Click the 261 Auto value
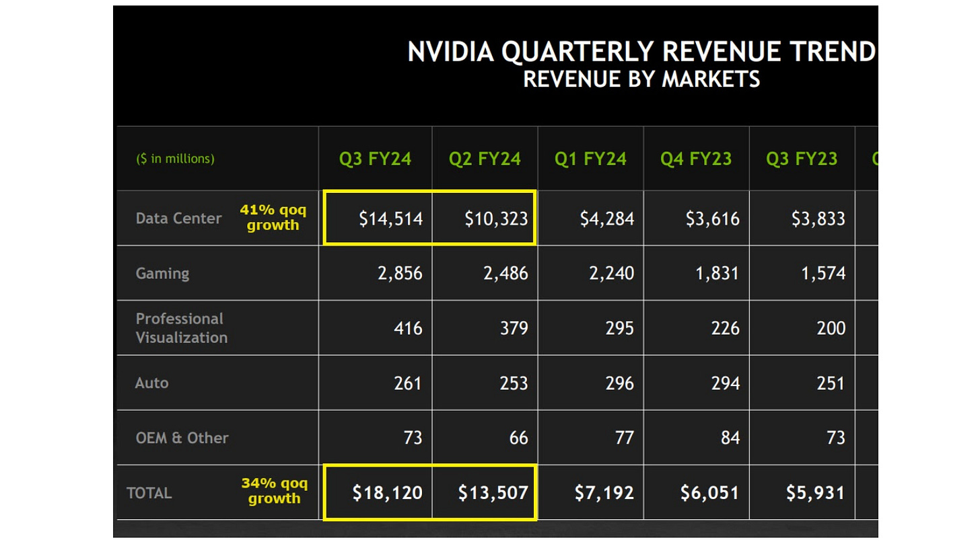The image size is (980, 542). [409, 383]
